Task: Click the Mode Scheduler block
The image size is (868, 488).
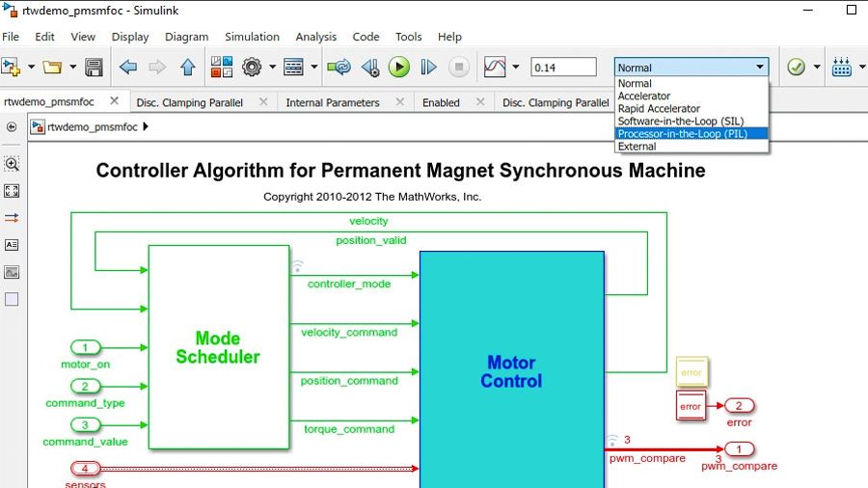Action: (218, 347)
